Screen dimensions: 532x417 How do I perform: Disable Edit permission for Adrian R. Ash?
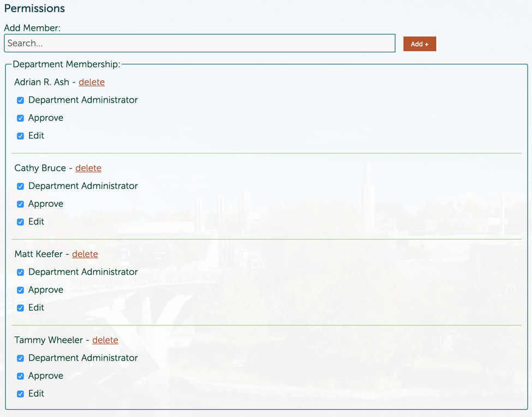20,136
